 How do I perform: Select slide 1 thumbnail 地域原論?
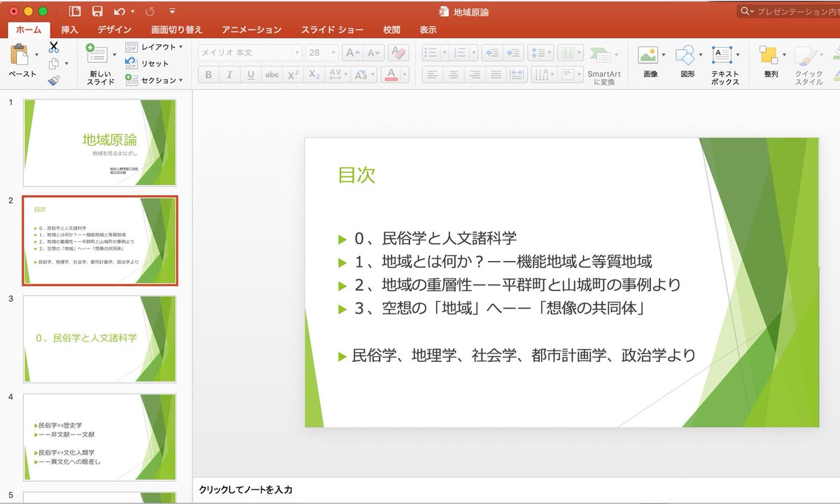99,142
